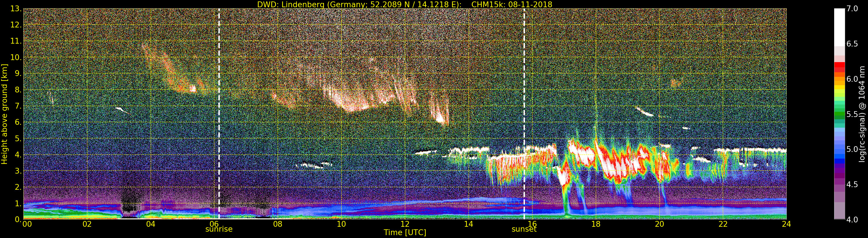Click height axis tick '9.'

(18, 73)
